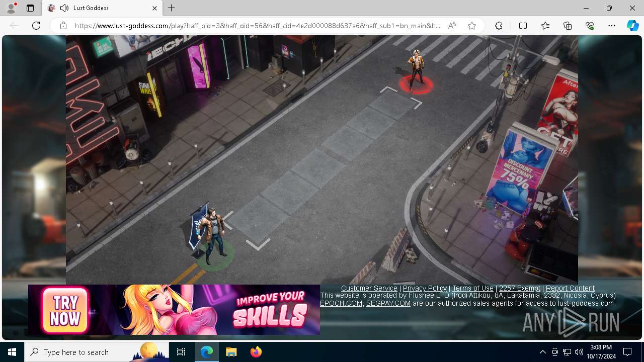
Task: Open the Terms of Use link
Action: click(x=473, y=288)
